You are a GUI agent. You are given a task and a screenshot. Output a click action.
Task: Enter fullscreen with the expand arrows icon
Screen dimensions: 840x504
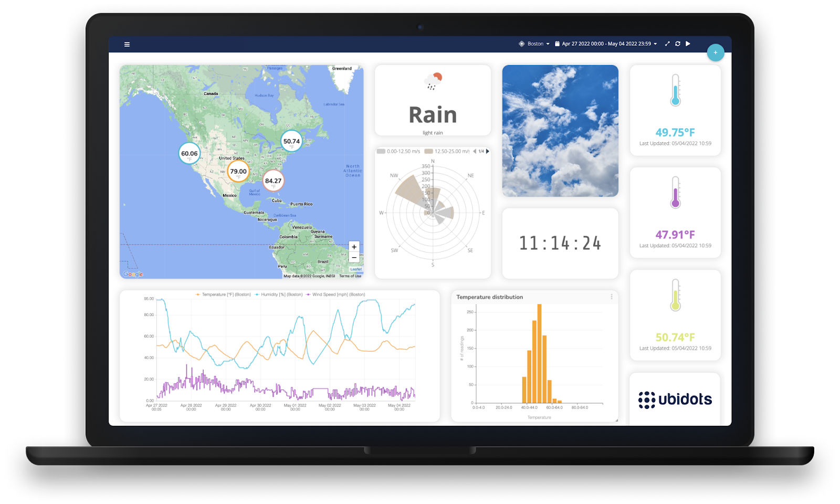click(667, 44)
